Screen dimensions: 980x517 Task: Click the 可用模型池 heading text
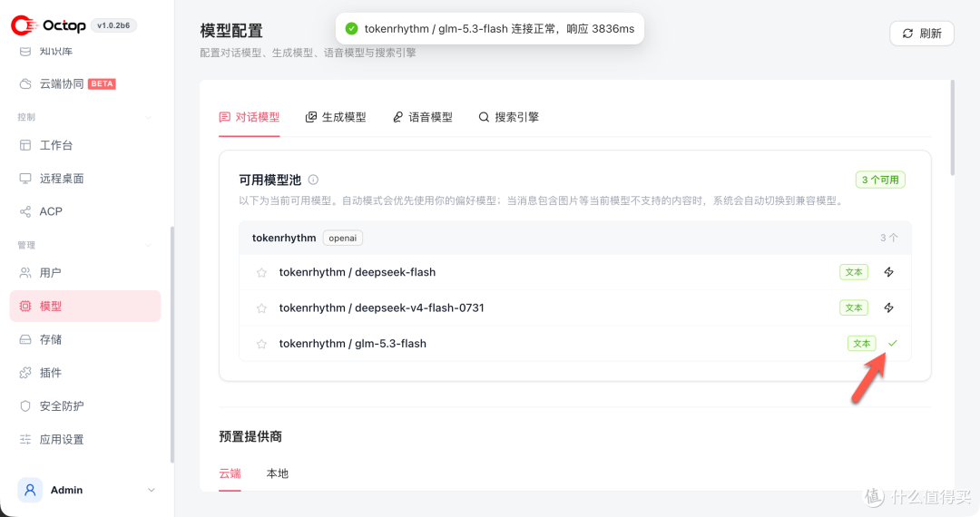[x=270, y=180]
